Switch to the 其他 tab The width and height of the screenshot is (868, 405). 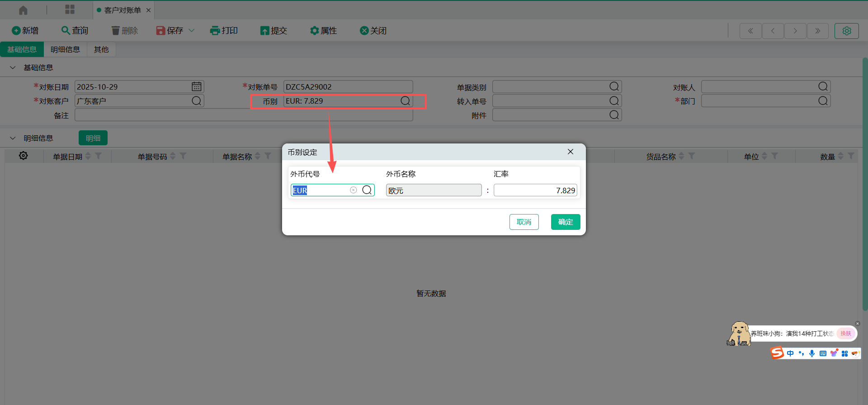(x=101, y=49)
